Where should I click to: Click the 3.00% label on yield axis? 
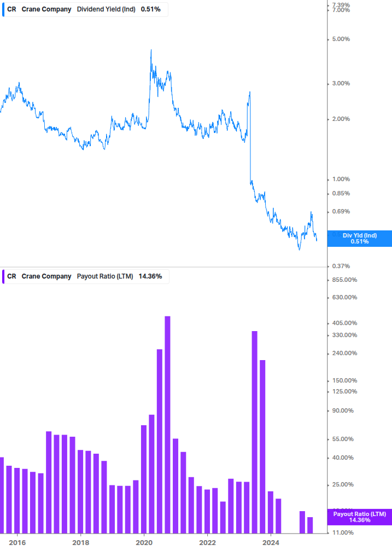[x=341, y=84]
